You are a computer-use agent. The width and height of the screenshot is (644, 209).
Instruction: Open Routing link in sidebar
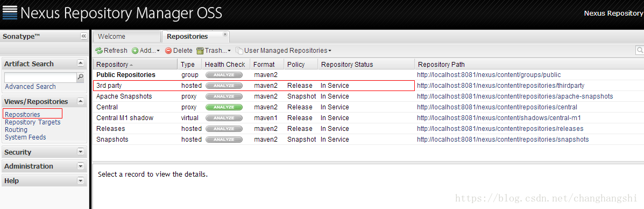16,130
